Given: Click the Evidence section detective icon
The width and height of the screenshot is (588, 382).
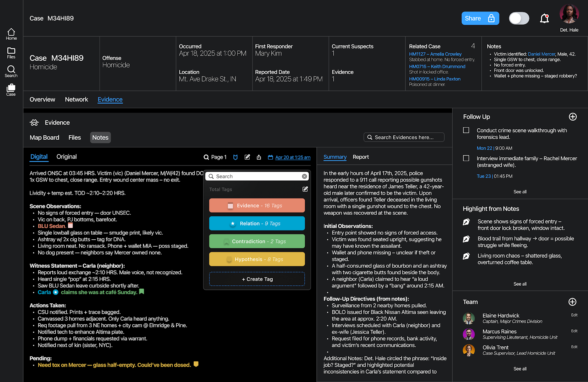Looking at the screenshot, I should [x=34, y=123].
